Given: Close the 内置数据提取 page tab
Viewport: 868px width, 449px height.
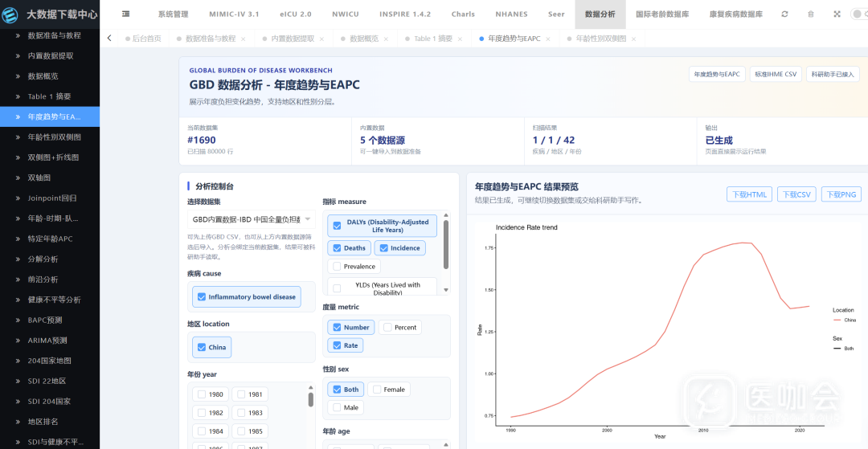Looking at the screenshot, I should tap(323, 39).
